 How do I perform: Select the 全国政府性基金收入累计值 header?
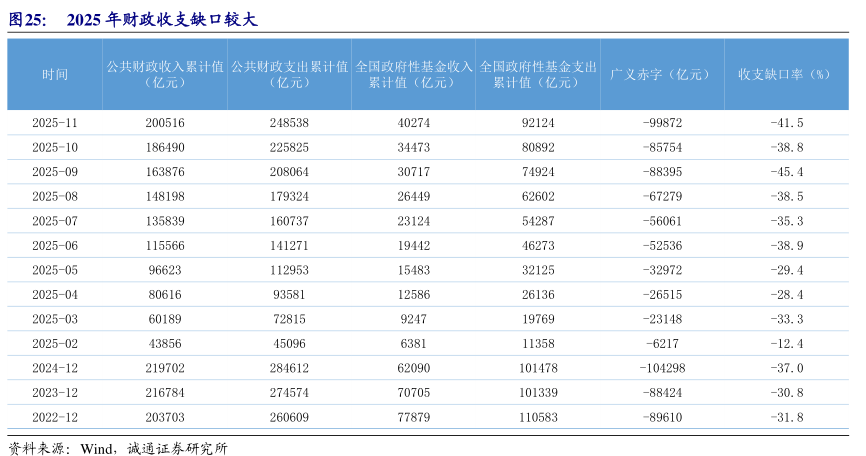click(x=413, y=75)
